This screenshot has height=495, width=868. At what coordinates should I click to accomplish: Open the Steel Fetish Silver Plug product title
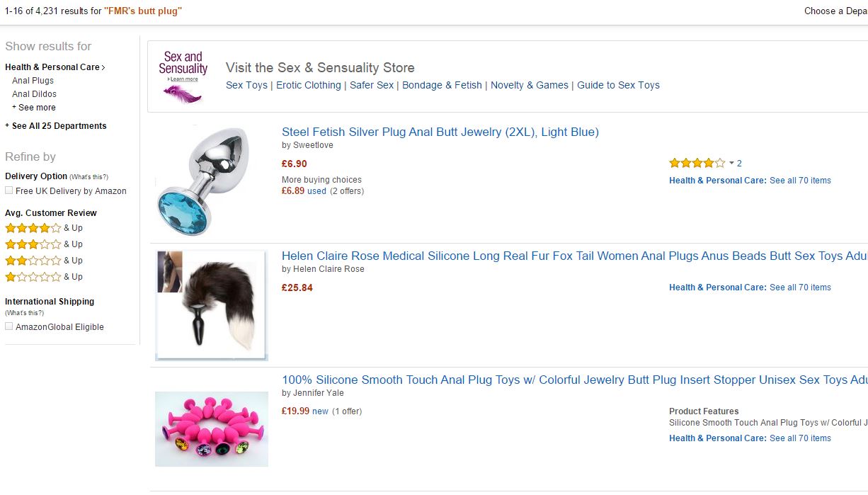(440, 132)
